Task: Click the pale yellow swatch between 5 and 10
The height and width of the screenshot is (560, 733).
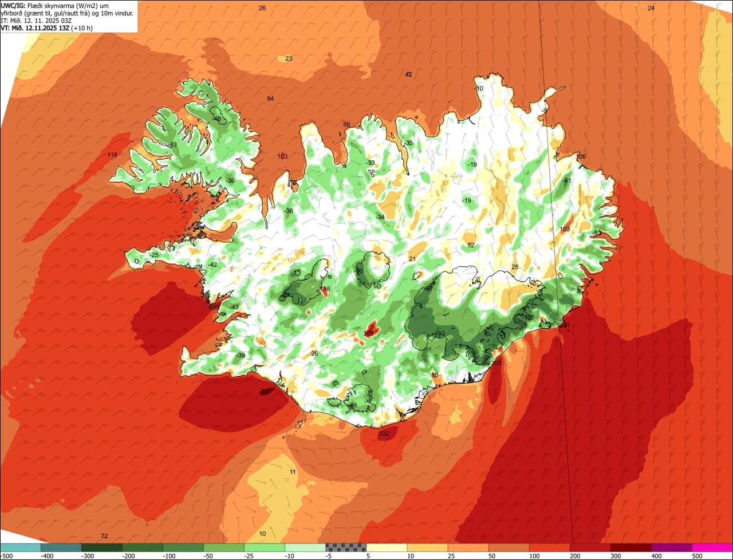Action: [x=387, y=547]
